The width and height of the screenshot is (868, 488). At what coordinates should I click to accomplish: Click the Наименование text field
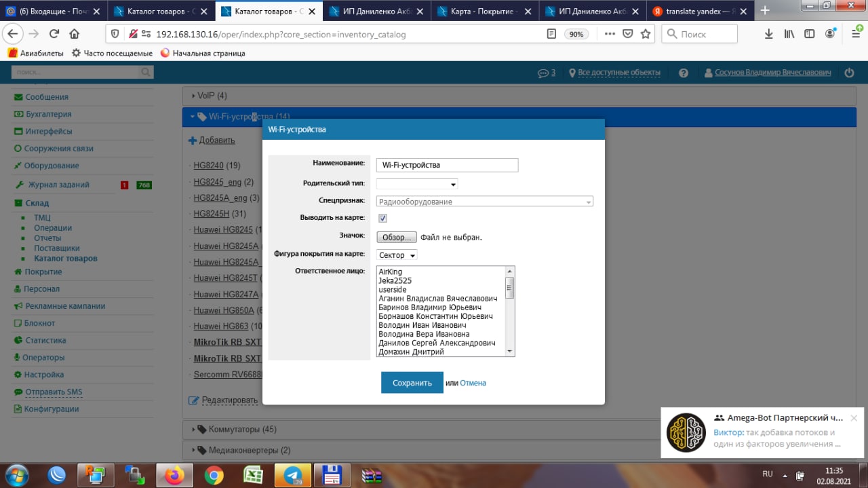click(447, 165)
